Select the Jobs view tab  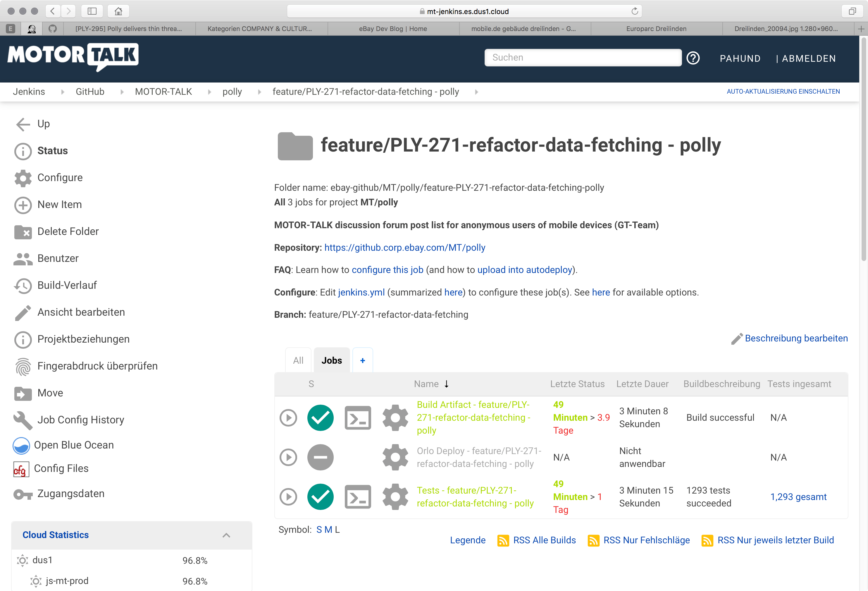[332, 360]
